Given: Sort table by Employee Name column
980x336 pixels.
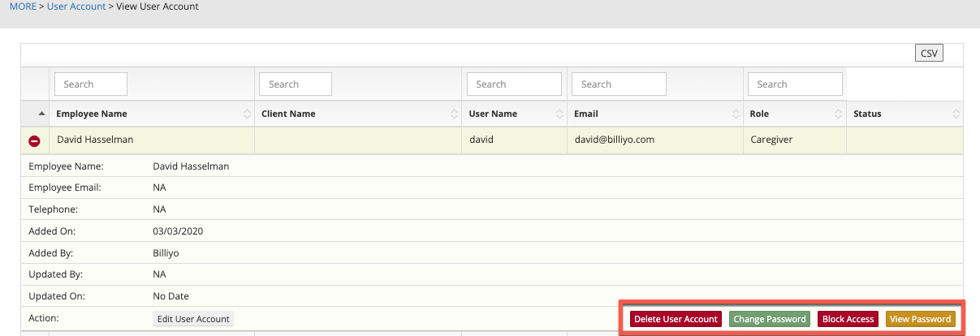Looking at the screenshot, I should tap(92, 114).
